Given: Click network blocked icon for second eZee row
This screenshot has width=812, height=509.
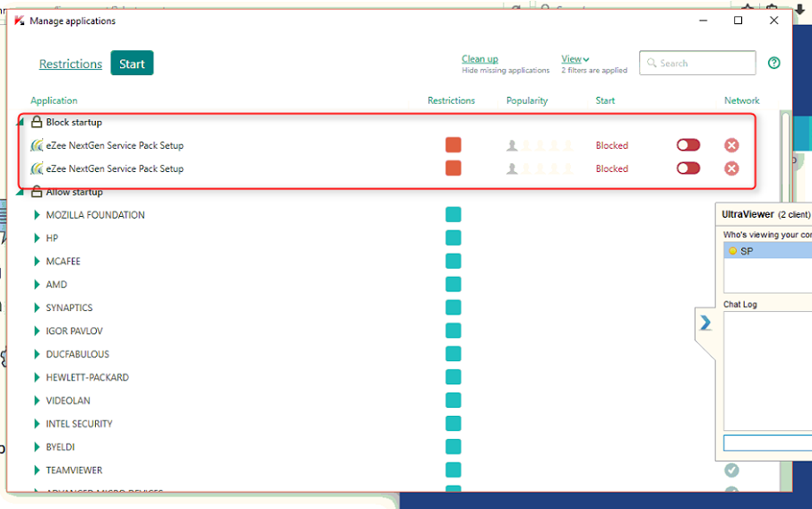Looking at the screenshot, I should [731, 168].
